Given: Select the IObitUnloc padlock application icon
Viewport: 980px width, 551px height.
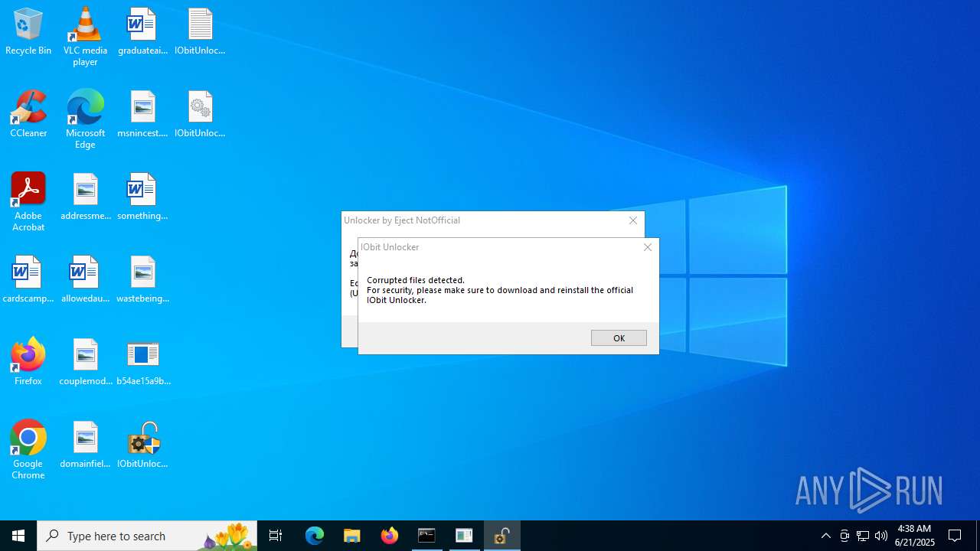Looking at the screenshot, I should [142, 445].
